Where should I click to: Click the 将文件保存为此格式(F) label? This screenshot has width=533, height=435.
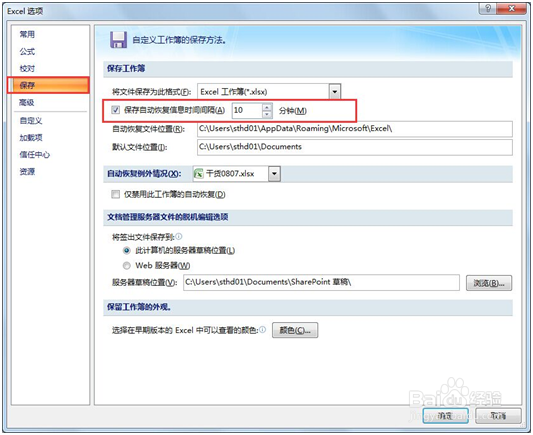(151, 92)
